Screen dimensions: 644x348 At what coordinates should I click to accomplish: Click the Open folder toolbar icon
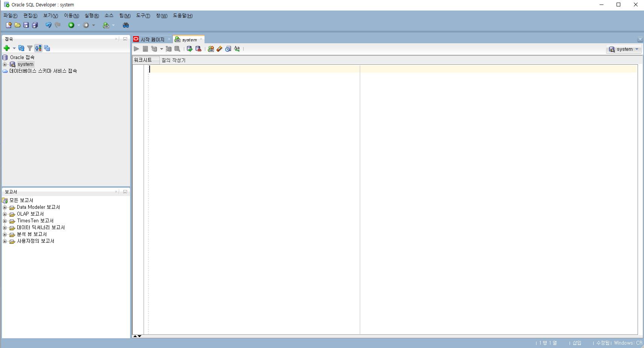17,25
